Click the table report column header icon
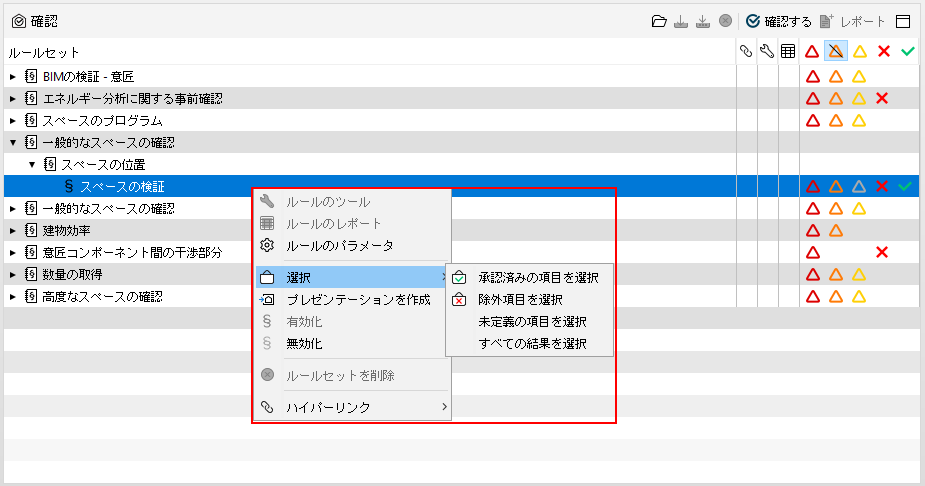The width and height of the screenshot is (925, 486). 788,51
